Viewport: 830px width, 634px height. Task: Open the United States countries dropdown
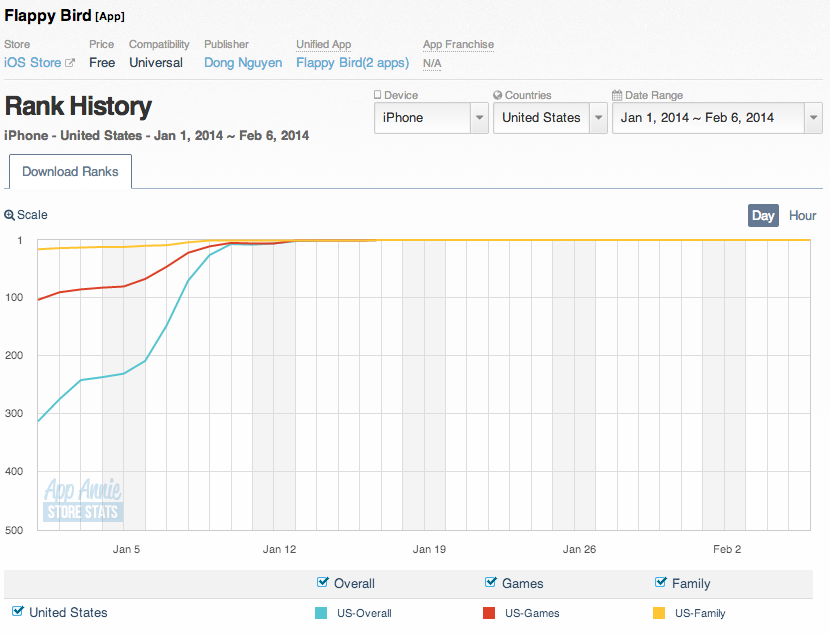tap(550, 118)
